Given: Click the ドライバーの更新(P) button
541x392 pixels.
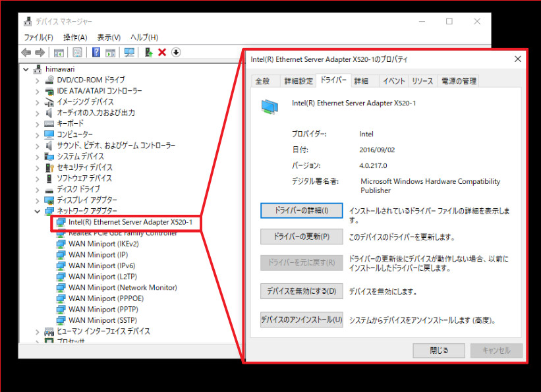Looking at the screenshot, I should point(302,237).
